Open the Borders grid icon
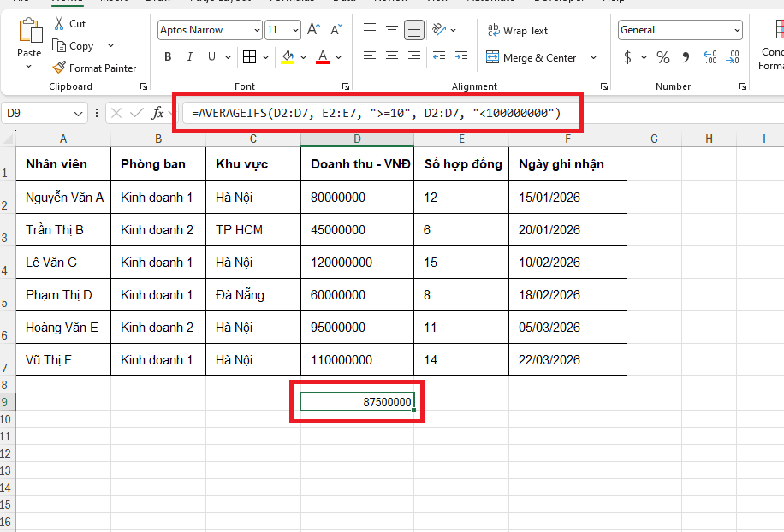The width and height of the screenshot is (784, 532). pyautogui.click(x=249, y=57)
